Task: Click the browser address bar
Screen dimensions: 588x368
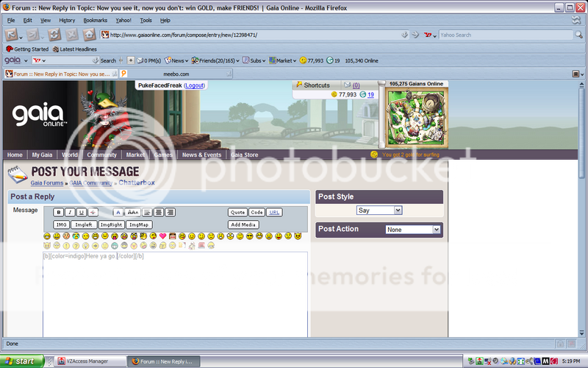Action: point(255,35)
